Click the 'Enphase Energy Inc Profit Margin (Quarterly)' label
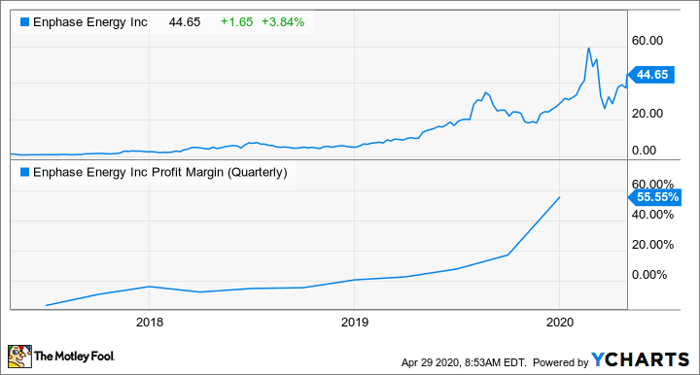 coord(159,172)
